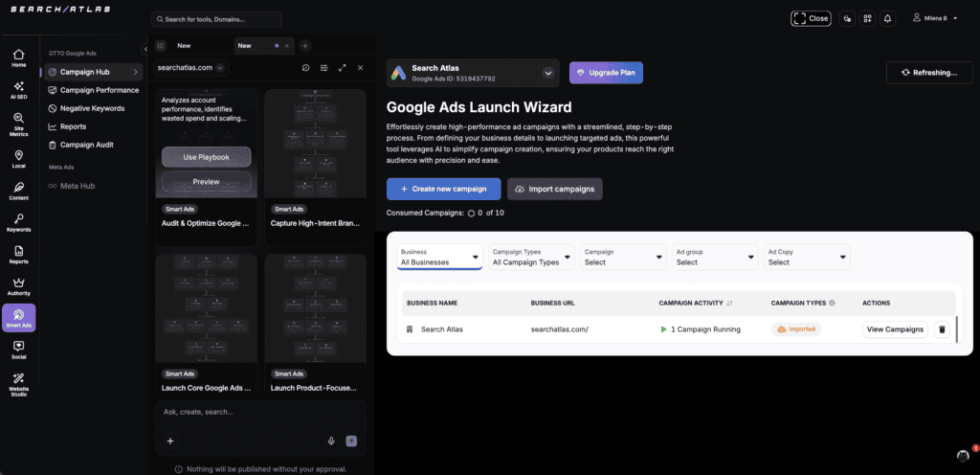
Task: Open chat history clock icon
Action: click(x=305, y=67)
